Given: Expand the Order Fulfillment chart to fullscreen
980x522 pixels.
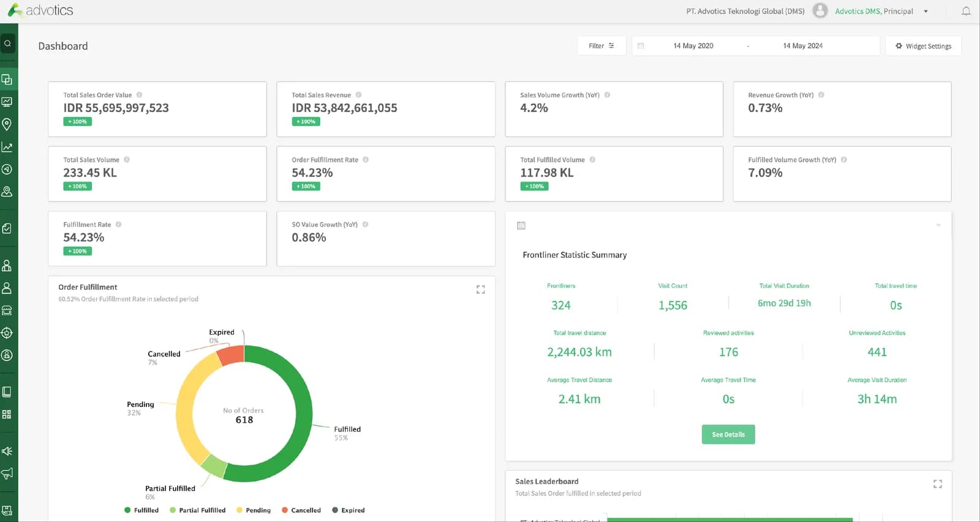Looking at the screenshot, I should click(481, 290).
